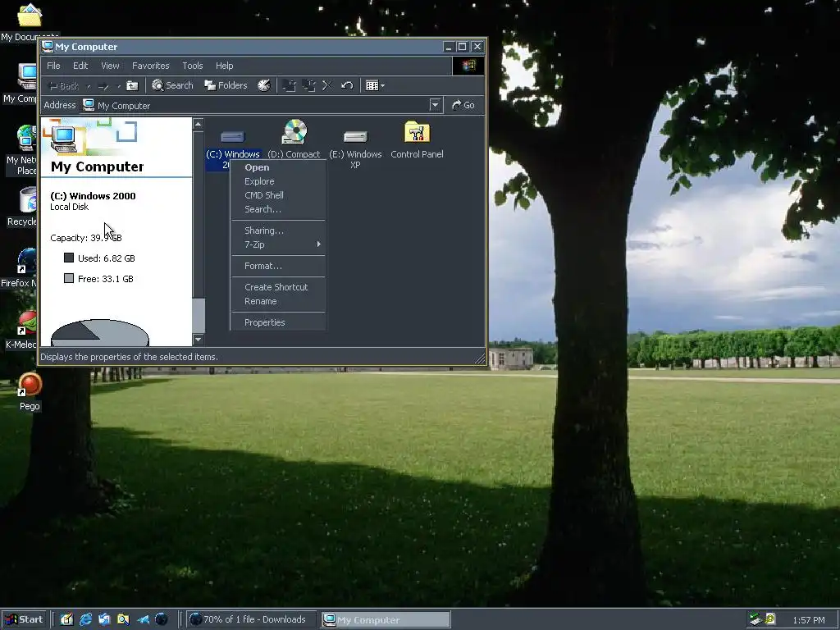Click the My Computer taskbar button
Viewport: 840px width, 630px height.
pyautogui.click(x=386, y=619)
